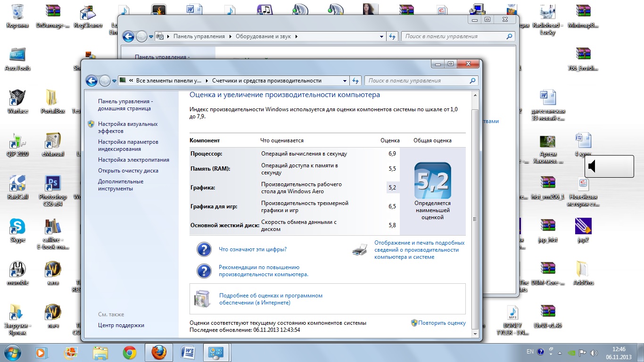Screen dimensions: 644x362
Task: Expand the front window address bar history dropdown
Action: [344, 81]
